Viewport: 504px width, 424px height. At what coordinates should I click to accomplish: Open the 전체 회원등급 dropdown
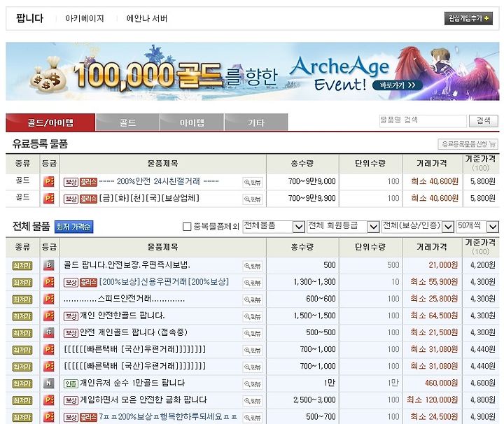tap(343, 227)
